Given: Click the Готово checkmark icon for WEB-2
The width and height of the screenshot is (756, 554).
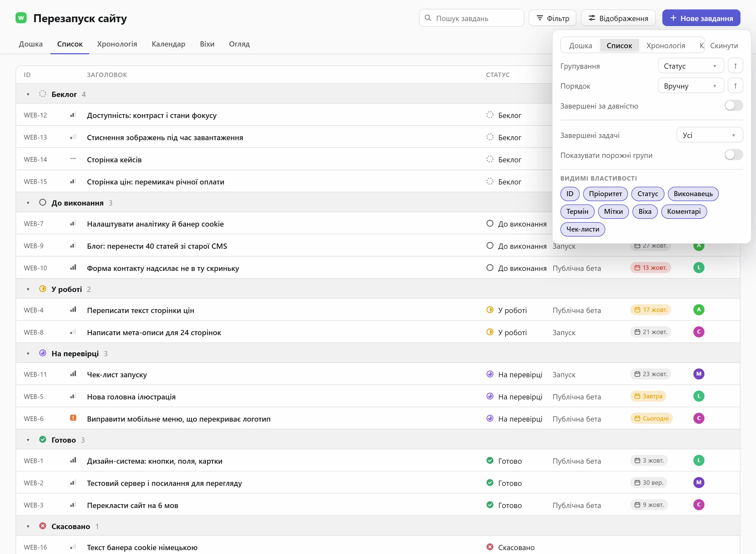Looking at the screenshot, I should pos(490,483).
